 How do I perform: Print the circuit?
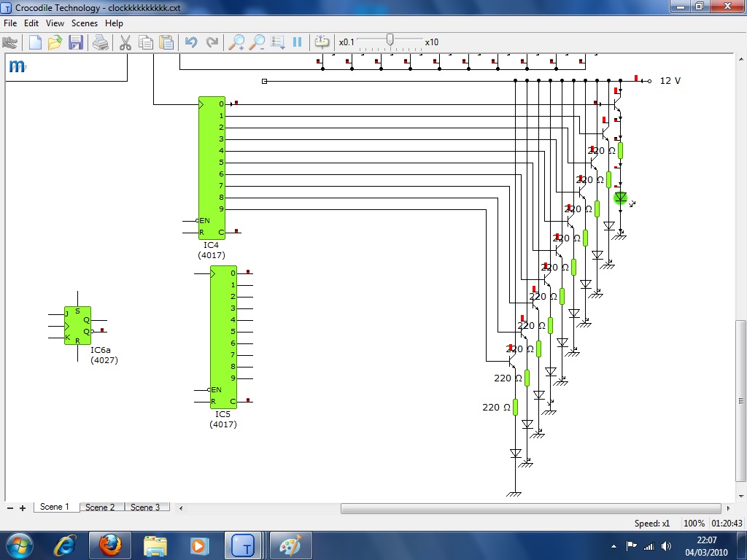point(101,42)
